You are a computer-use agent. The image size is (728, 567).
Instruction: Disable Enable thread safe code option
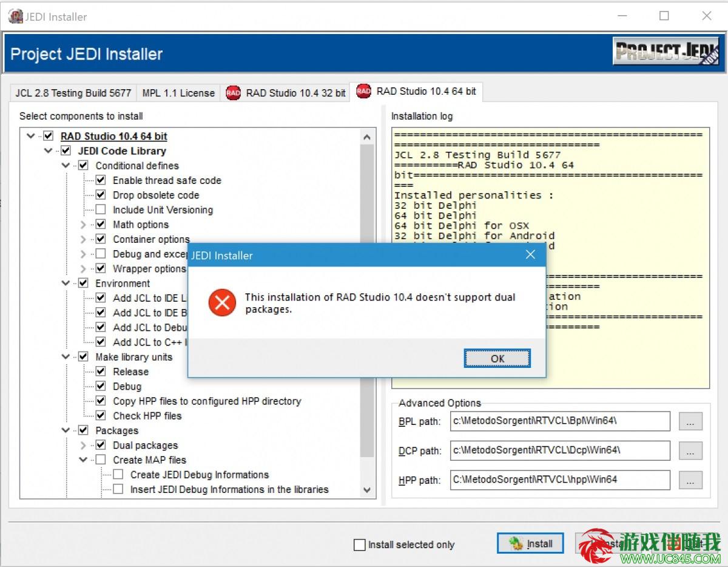(x=101, y=180)
